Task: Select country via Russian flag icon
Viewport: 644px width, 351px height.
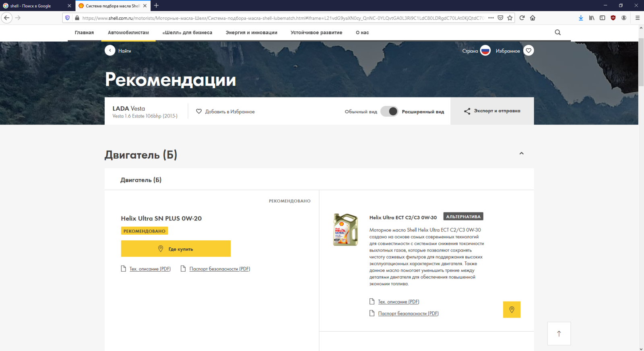Action: (485, 50)
